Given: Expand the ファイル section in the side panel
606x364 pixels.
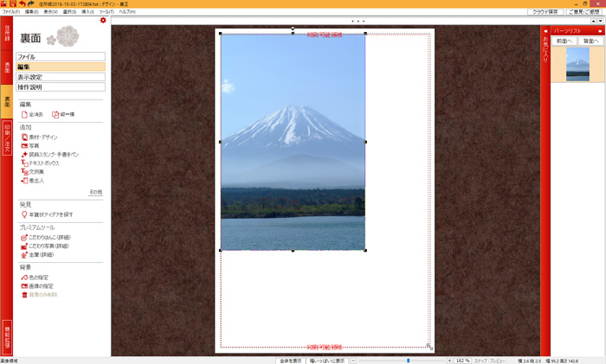Looking at the screenshot, I should 60,56.
